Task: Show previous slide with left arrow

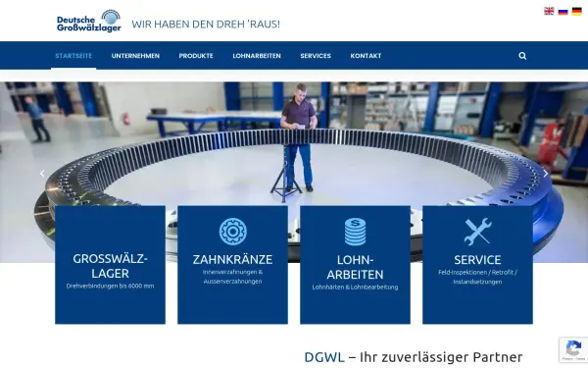Action: (42, 174)
